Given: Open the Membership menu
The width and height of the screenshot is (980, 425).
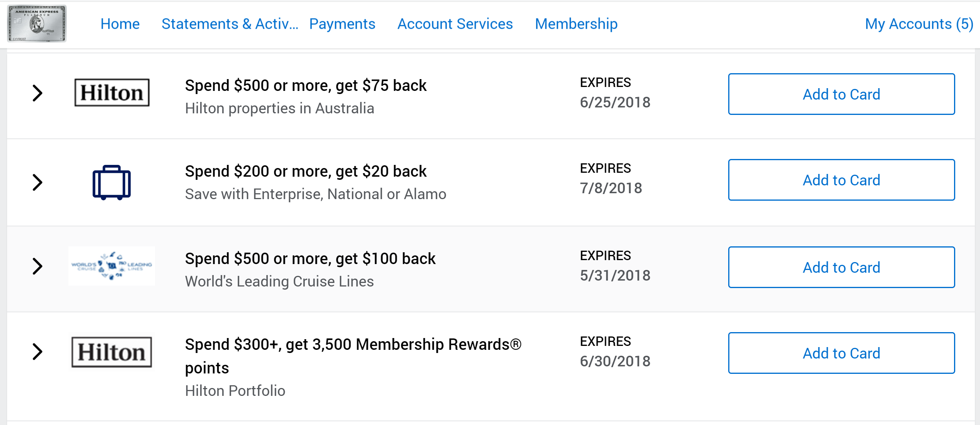Looking at the screenshot, I should pos(576,24).
